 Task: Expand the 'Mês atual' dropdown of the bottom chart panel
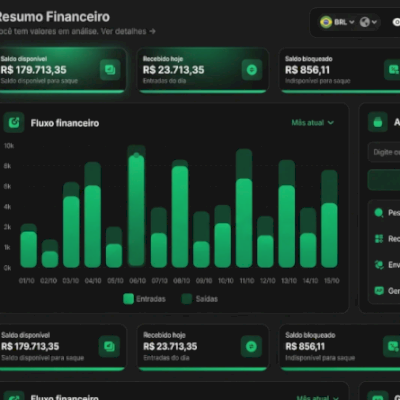(318, 398)
